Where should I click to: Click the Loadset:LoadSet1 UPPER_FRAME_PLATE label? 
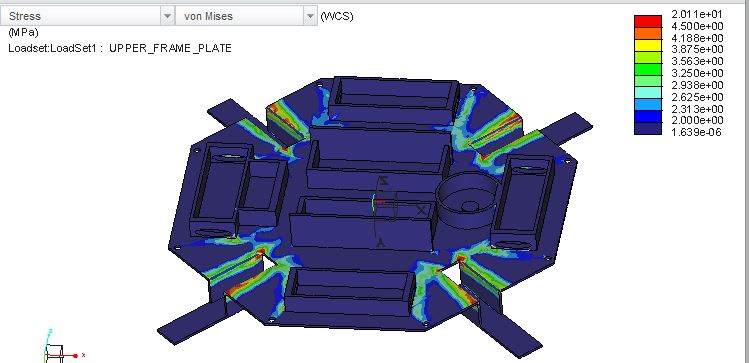(120, 48)
